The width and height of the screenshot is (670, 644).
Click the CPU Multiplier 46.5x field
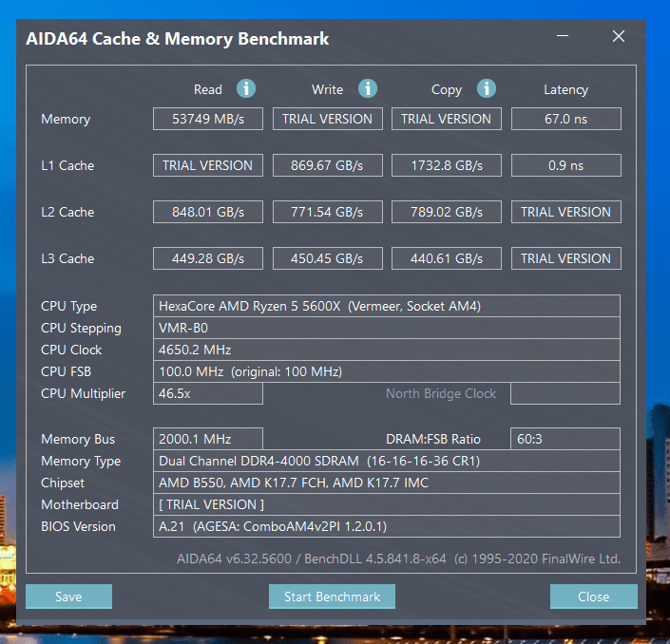click(208, 393)
